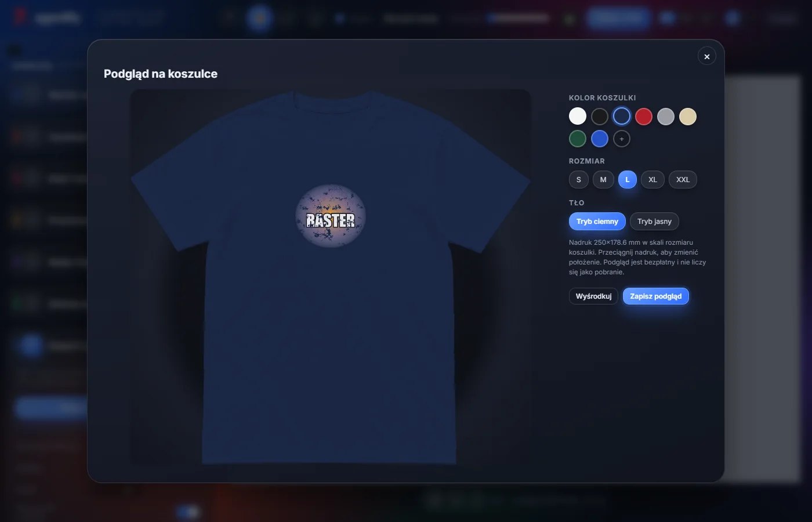The width and height of the screenshot is (812, 522).
Task: Select shirt size XL
Action: 652,180
